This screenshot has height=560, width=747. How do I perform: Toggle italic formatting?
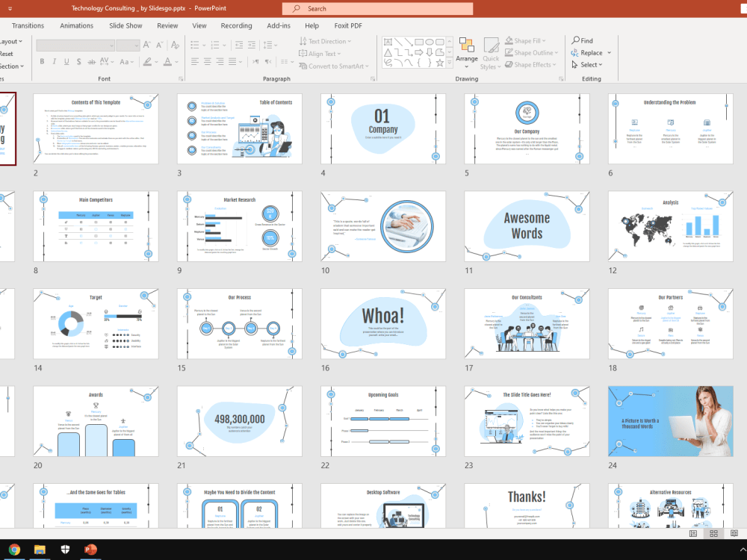53,60
